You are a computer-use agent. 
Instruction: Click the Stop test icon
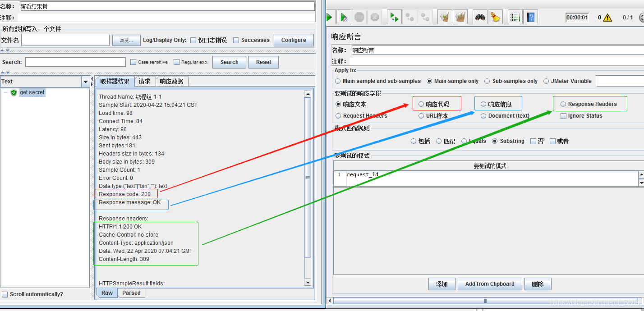[359, 17]
